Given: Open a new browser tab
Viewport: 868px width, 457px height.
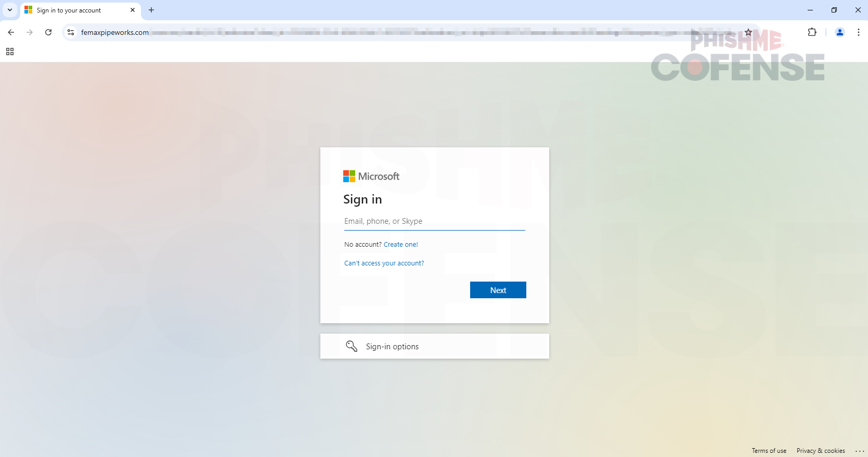Looking at the screenshot, I should (x=151, y=10).
